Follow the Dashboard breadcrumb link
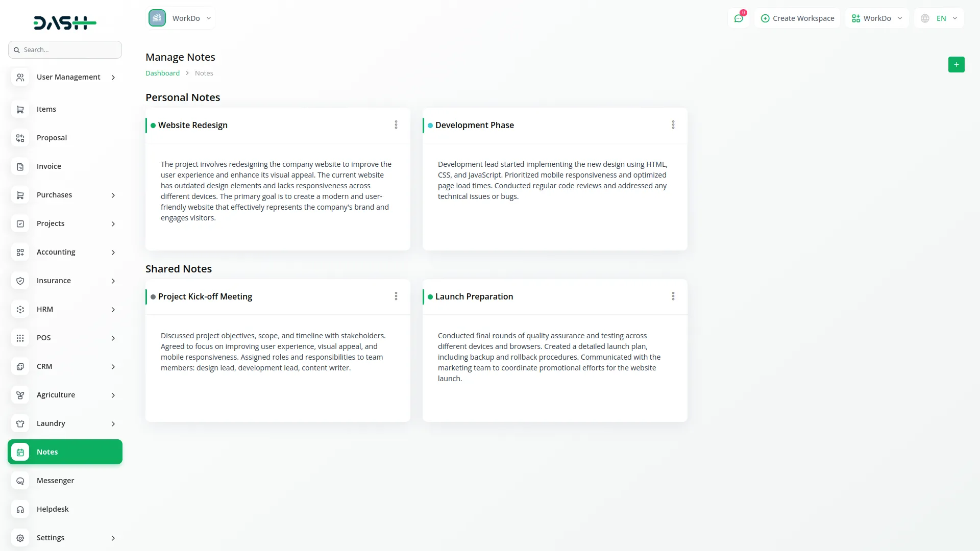 [x=162, y=73]
